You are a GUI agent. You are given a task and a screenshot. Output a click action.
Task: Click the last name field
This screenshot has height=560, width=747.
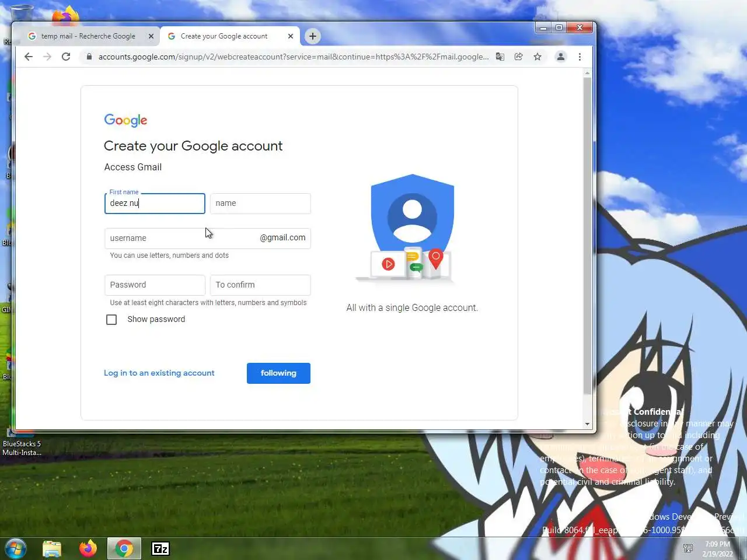point(260,204)
